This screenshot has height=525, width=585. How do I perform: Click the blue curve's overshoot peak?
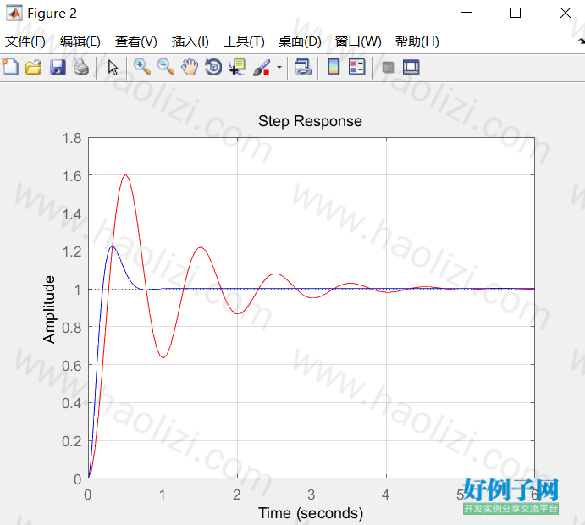[x=112, y=247]
